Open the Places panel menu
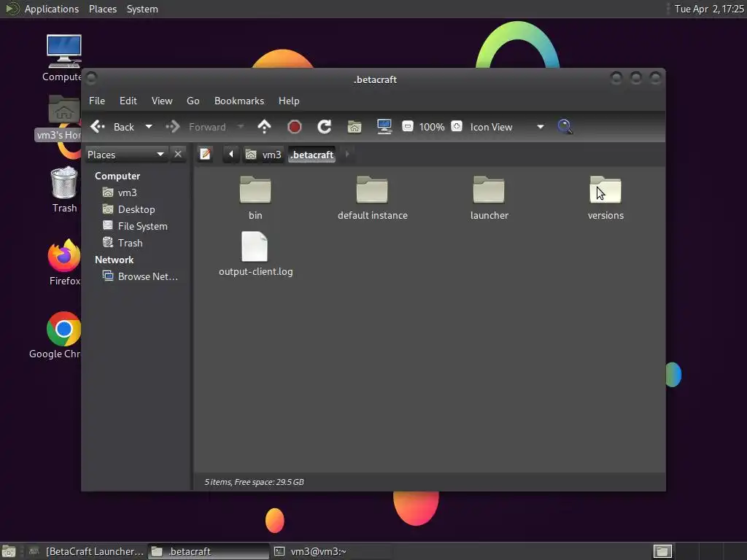This screenshot has width=747, height=560. [x=102, y=9]
